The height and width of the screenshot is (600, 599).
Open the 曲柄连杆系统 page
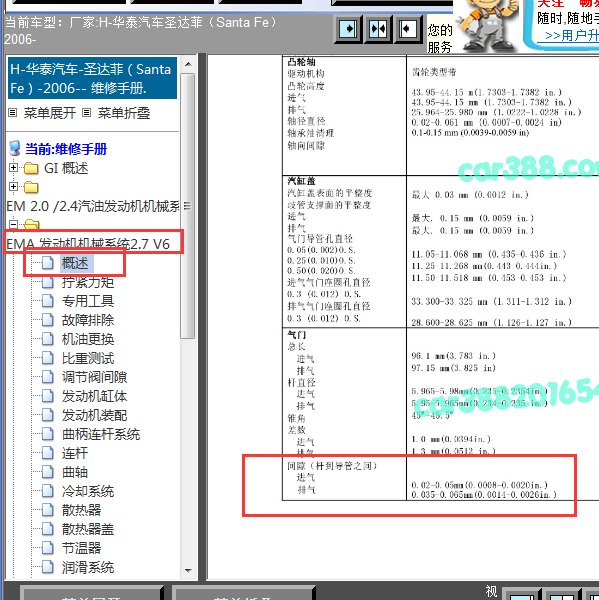click(x=101, y=434)
